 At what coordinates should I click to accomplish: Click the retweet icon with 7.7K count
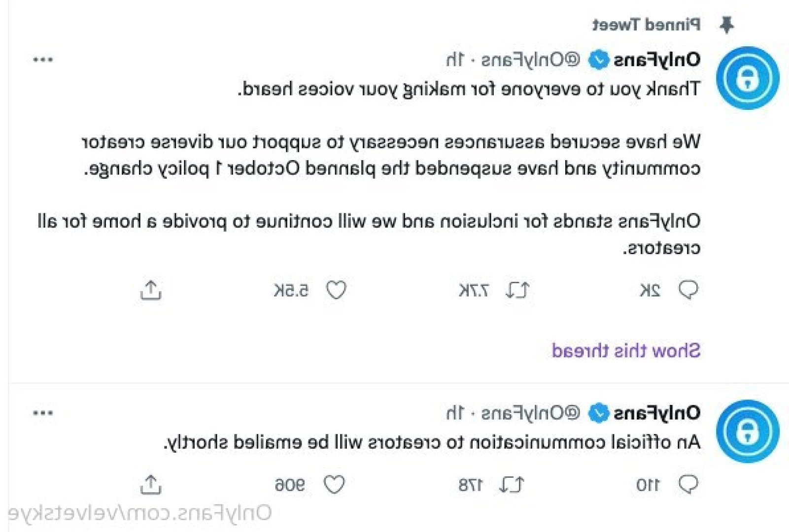click(x=517, y=290)
